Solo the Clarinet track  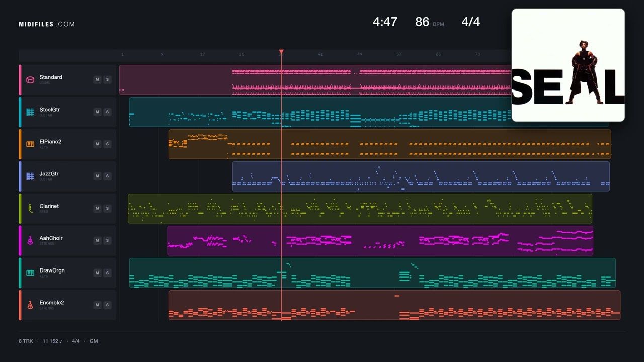[107, 208]
